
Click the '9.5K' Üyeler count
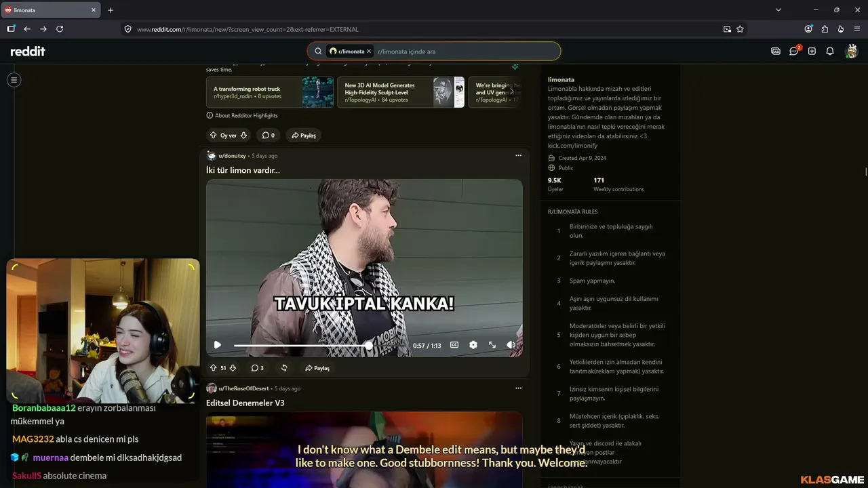tap(555, 180)
